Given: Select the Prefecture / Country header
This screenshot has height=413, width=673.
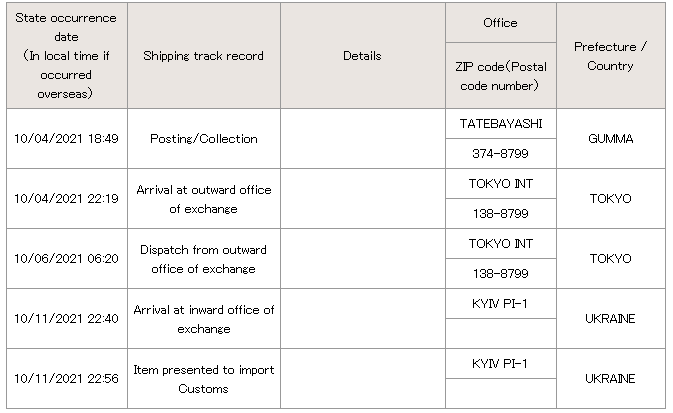Looking at the screenshot, I should (610, 56).
